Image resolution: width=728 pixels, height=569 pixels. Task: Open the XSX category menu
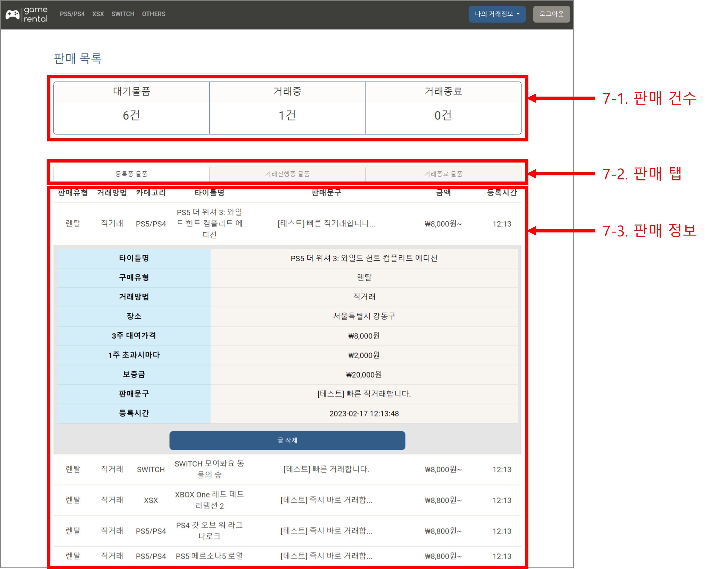click(98, 14)
